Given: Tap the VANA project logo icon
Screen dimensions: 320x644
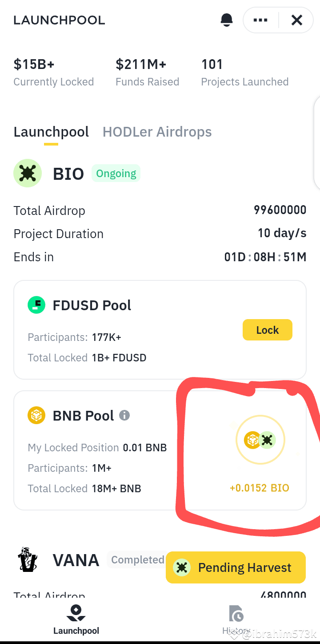Looking at the screenshot, I should (x=28, y=560).
